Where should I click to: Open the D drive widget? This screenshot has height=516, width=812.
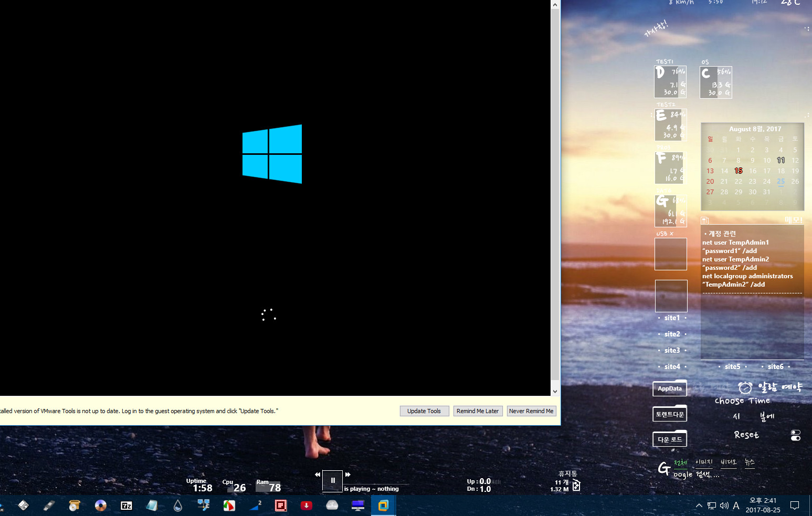click(x=670, y=81)
